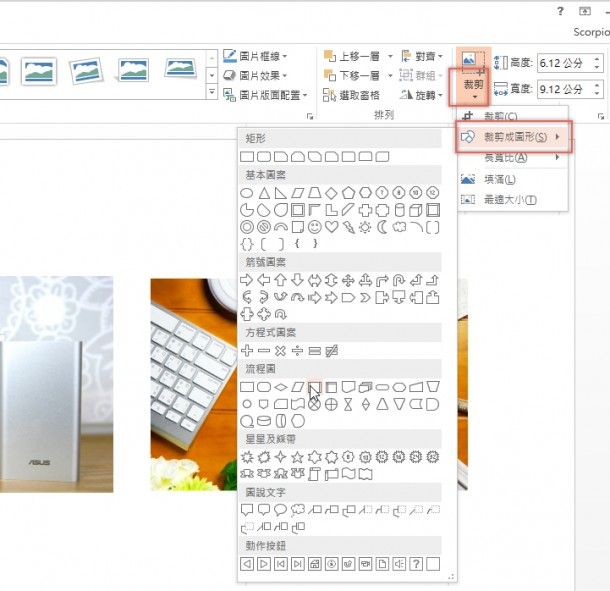
Task: Select the Help action button shape
Action: point(416,564)
